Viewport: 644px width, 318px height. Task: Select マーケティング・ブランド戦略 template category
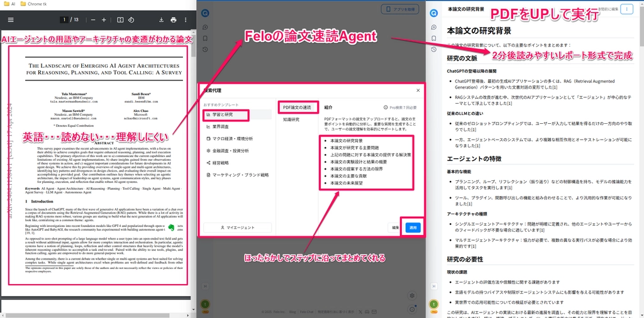click(x=237, y=175)
